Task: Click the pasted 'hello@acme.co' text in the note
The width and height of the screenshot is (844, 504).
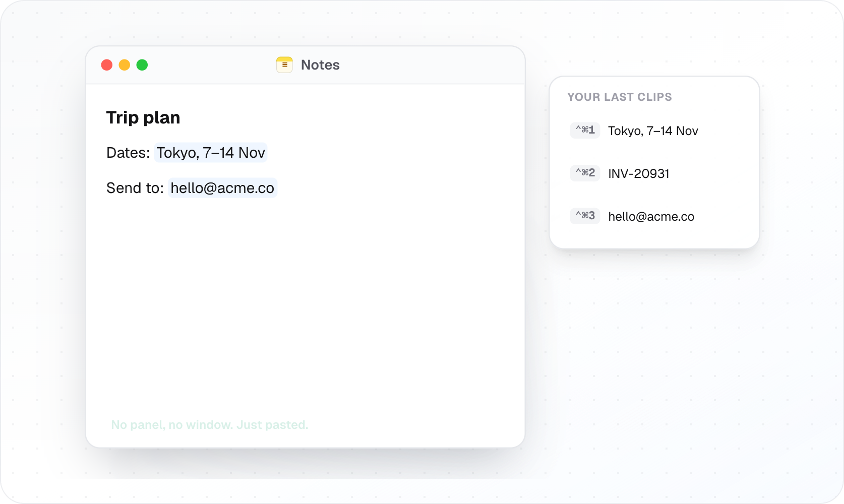Action: [x=222, y=188]
